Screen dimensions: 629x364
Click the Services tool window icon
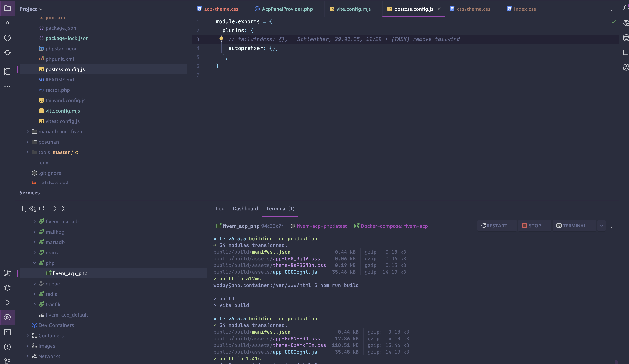tap(7, 317)
